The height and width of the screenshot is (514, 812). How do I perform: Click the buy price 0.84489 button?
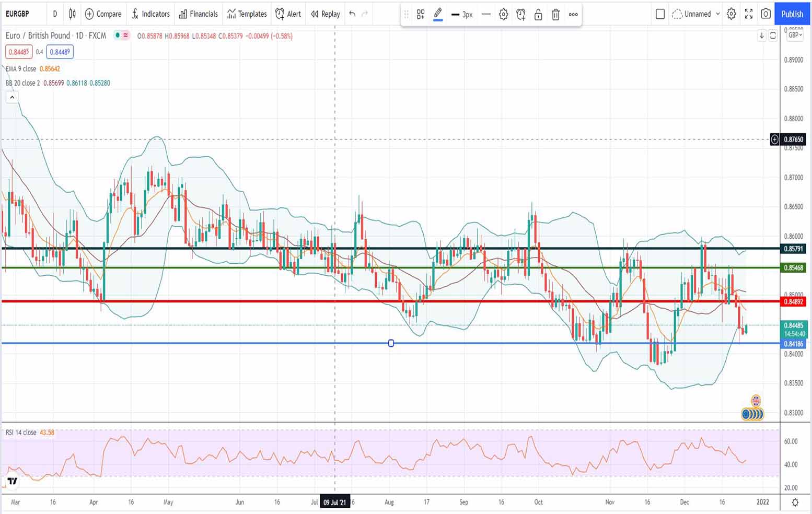tap(60, 52)
